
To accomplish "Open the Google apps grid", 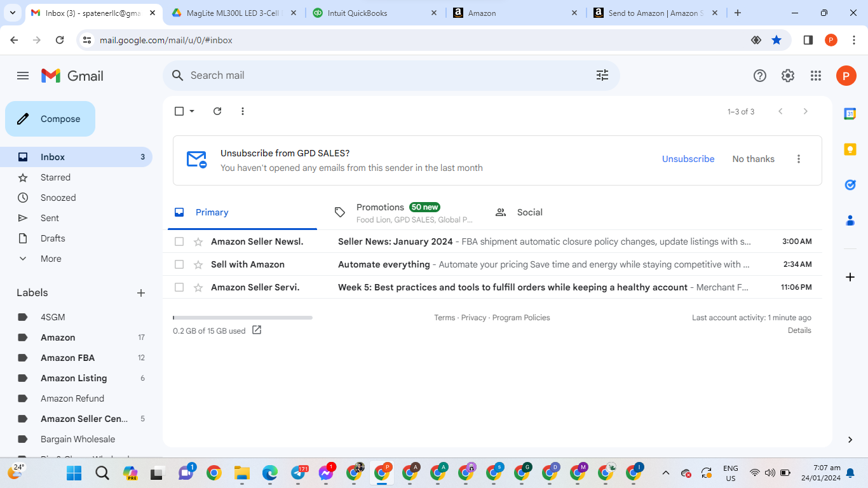I will tap(816, 76).
